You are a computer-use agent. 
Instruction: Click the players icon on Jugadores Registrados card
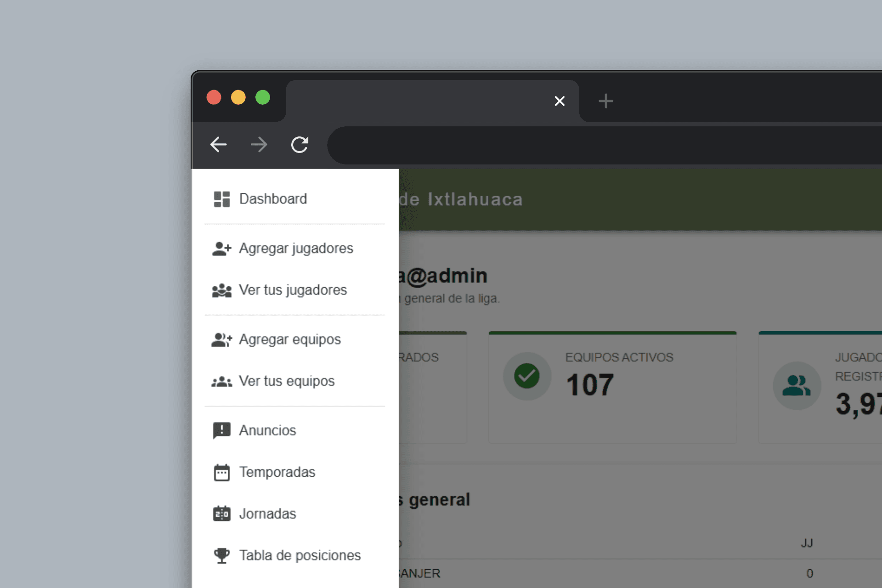(797, 385)
